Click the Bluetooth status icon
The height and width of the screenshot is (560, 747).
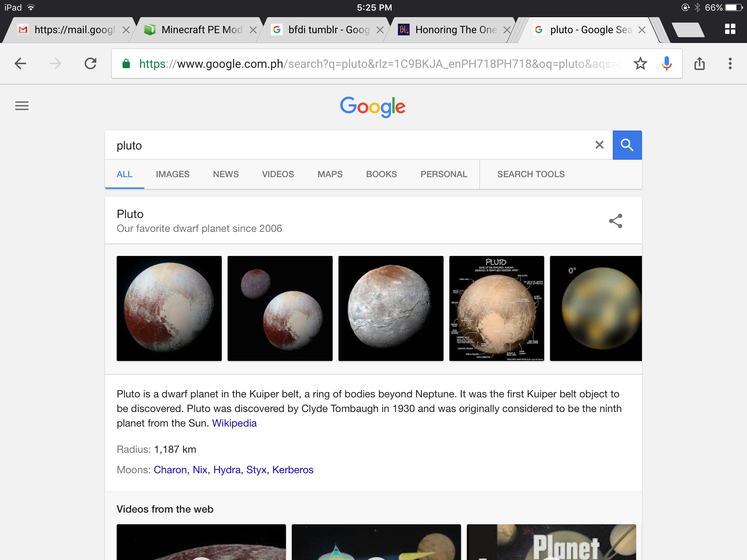coord(697,8)
